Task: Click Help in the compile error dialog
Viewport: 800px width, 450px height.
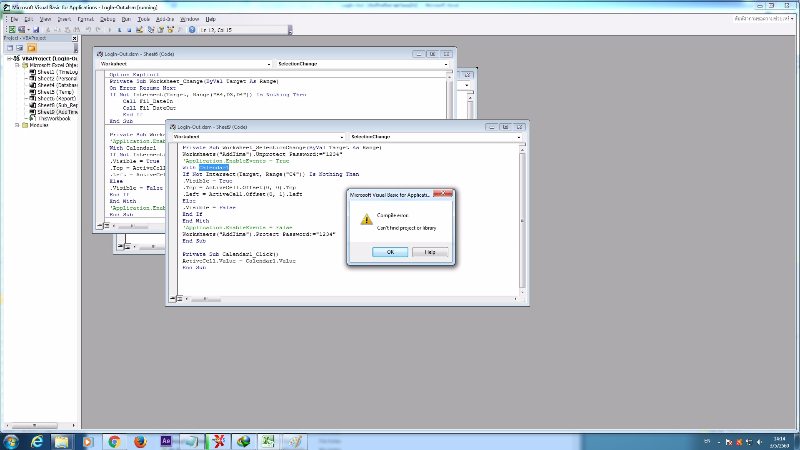Action: coord(429,252)
